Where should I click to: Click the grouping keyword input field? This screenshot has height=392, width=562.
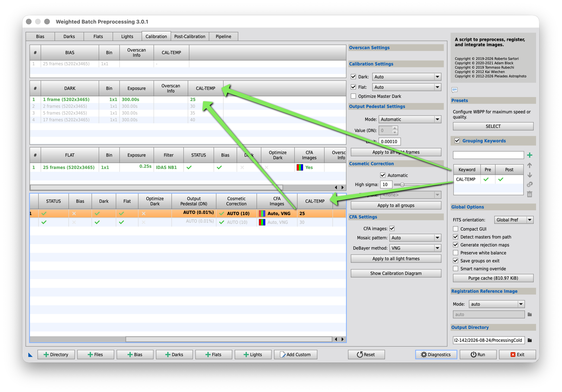(488, 155)
